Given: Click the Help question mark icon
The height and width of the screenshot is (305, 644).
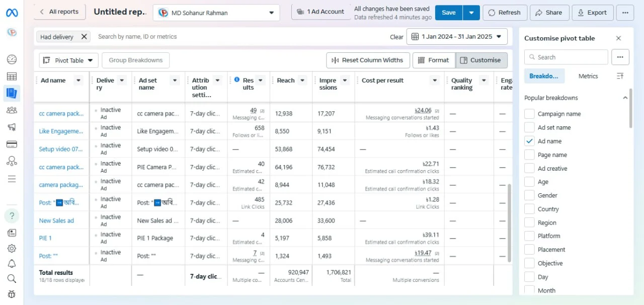Looking at the screenshot, I should pos(12,216).
